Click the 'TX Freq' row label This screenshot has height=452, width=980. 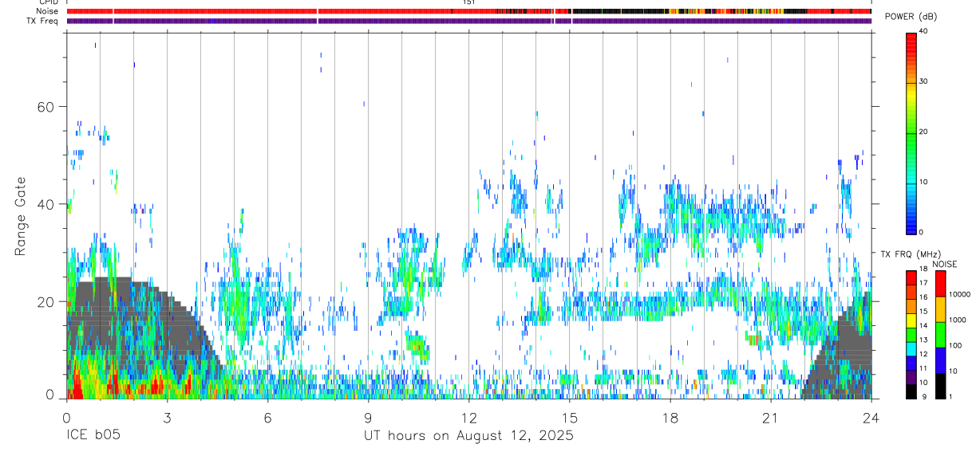coord(42,21)
